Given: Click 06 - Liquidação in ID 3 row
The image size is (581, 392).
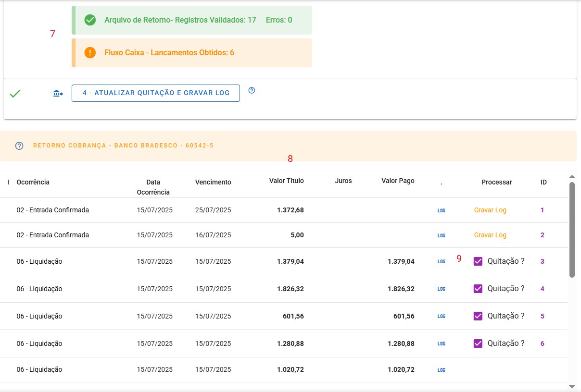Looking at the screenshot, I should [x=39, y=261].
